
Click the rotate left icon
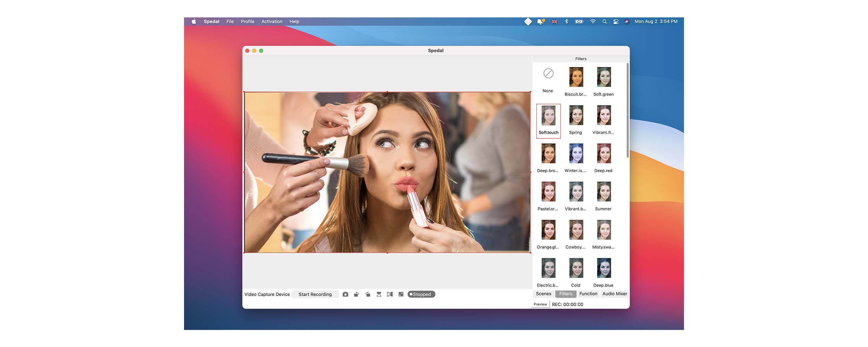coord(356,294)
